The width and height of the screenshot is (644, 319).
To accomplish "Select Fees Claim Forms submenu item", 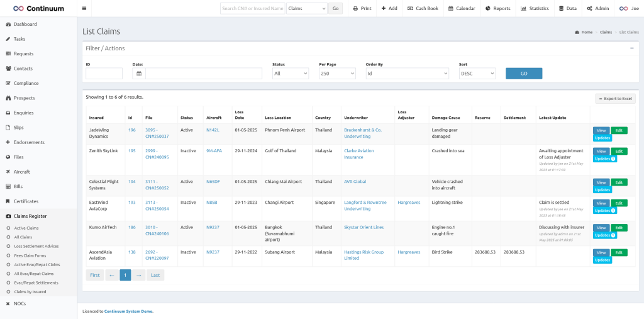I will (x=30, y=255).
